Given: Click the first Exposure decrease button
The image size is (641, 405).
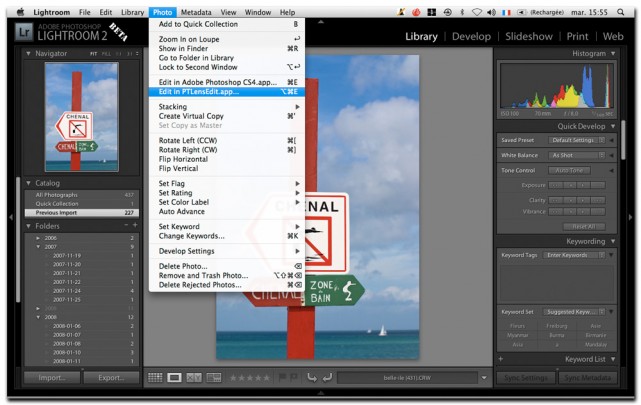Looking at the screenshot, I should 555,185.
